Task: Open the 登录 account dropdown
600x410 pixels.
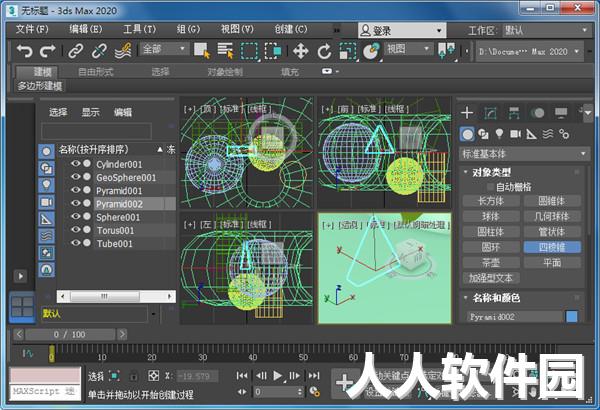Action: tap(402, 30)
